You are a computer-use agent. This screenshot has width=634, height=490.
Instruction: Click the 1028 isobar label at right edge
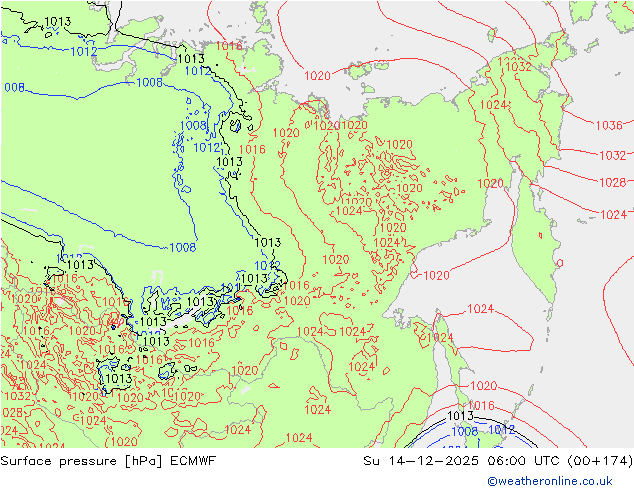pos(613,182)
